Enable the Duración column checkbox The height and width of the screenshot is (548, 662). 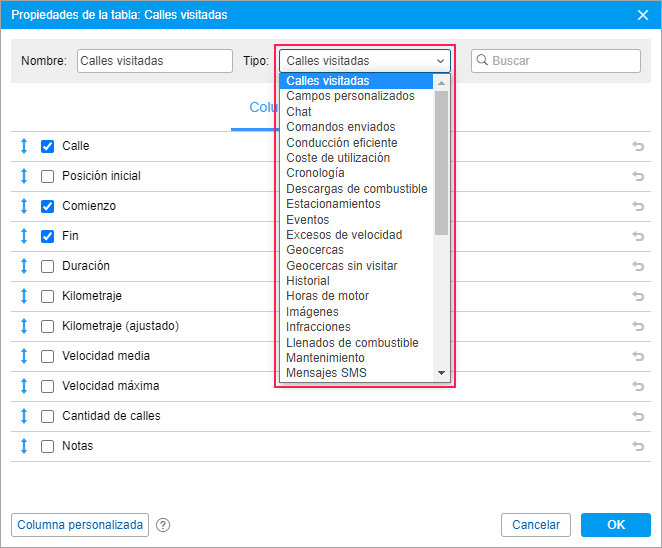tap(47, 266)
